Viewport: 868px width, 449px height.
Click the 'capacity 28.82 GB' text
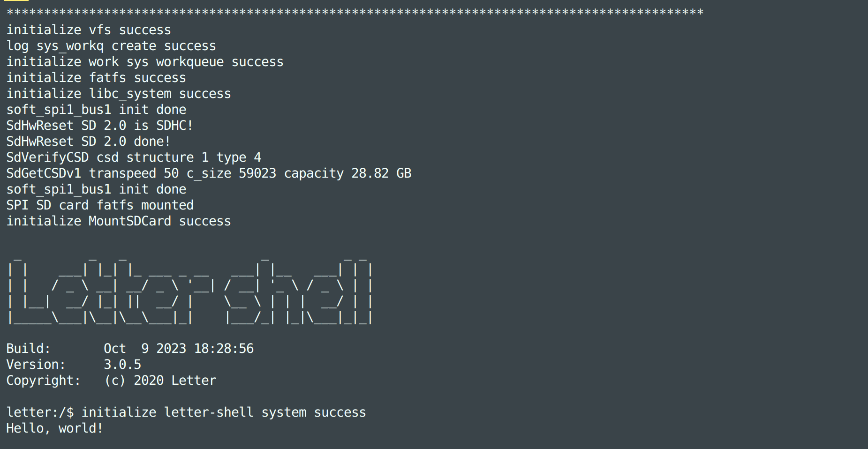point(347,173)
